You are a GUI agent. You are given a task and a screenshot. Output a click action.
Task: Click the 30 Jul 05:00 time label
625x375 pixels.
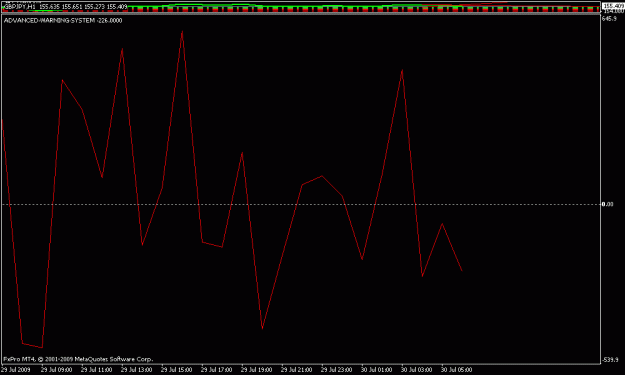(456, 369)
